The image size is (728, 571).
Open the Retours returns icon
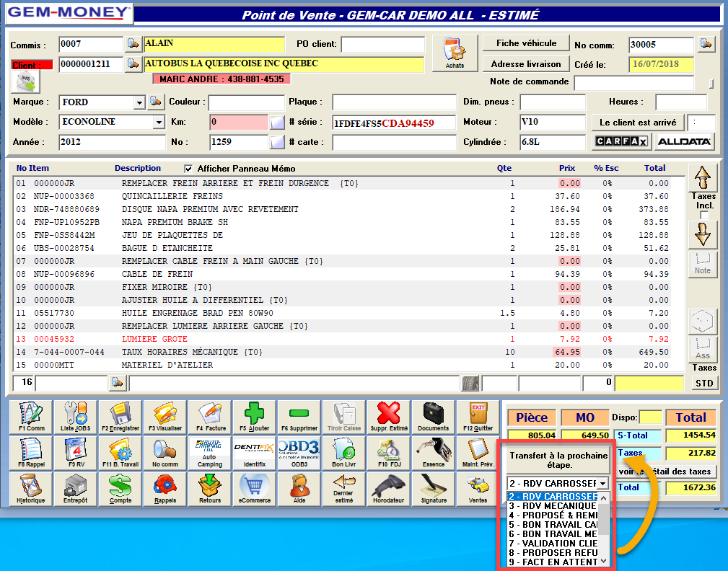pos(210,489)
